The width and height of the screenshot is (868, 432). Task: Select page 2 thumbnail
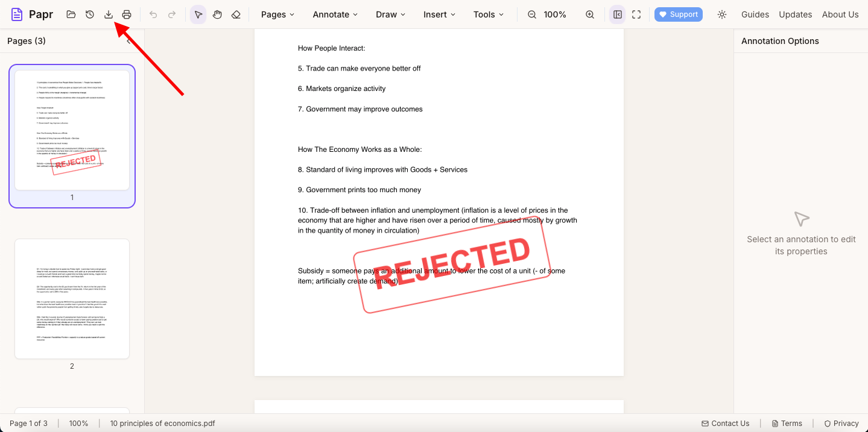click(71, 298)
